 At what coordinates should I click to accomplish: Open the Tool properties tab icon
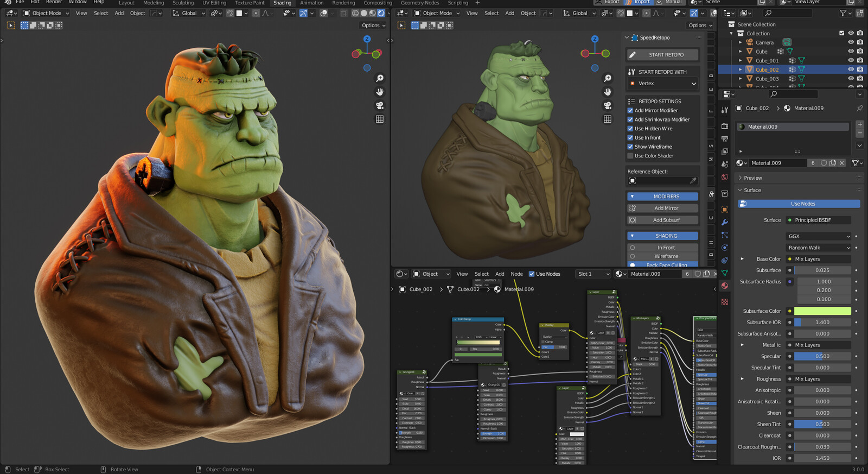pyautogui.click(x=725, y=110)
